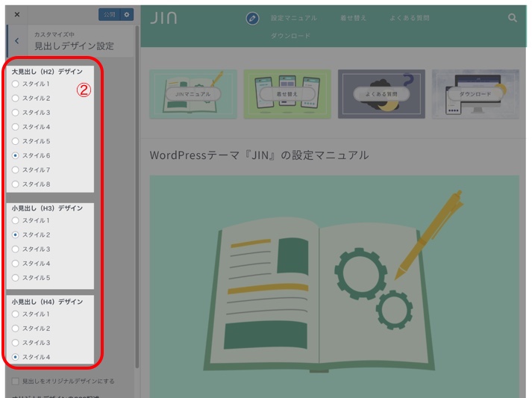The width and height of the screenshot is (532, 398).
Task: Select H3 スタイル5 radio button
Action: click(15, 278)
